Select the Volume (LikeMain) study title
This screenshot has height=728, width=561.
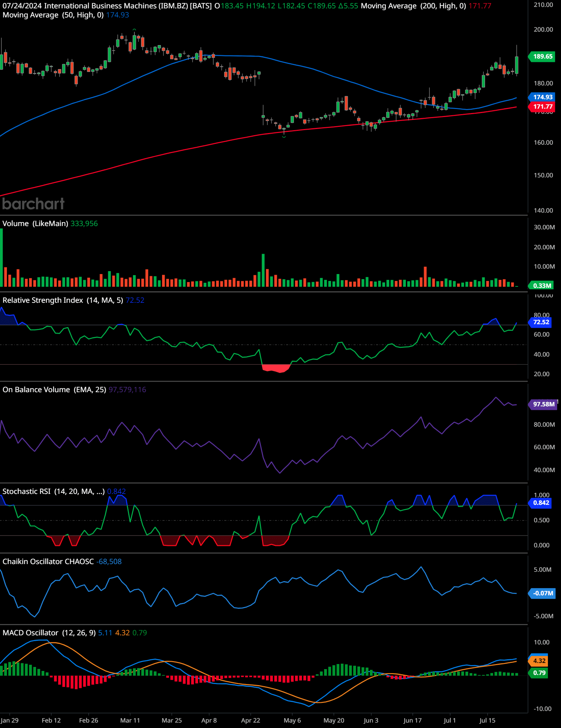tap(35, 224)
